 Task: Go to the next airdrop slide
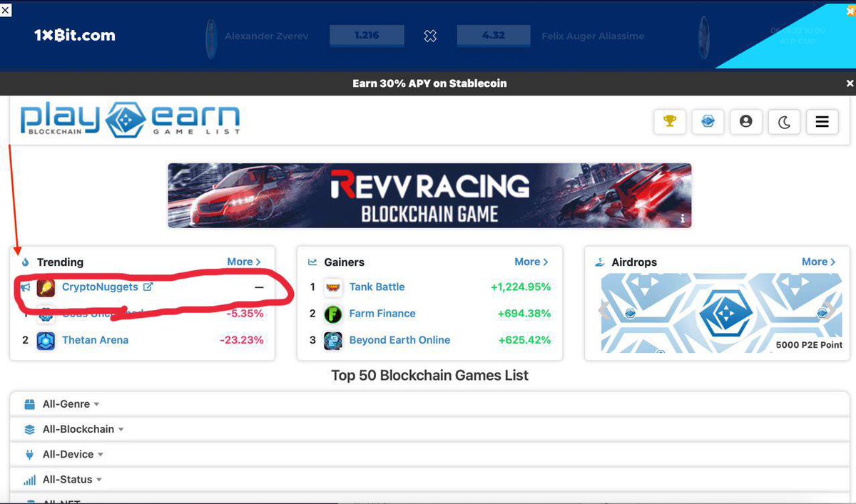click(830, 312)
